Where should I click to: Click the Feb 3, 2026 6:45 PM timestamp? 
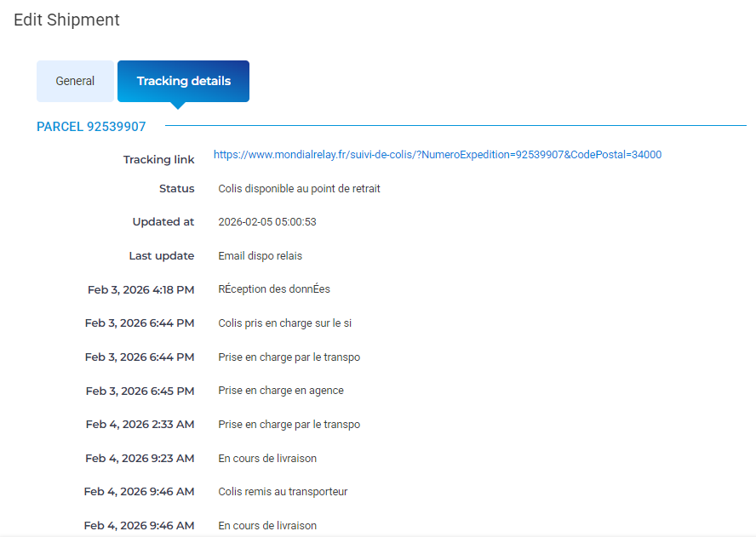point(140,391)
